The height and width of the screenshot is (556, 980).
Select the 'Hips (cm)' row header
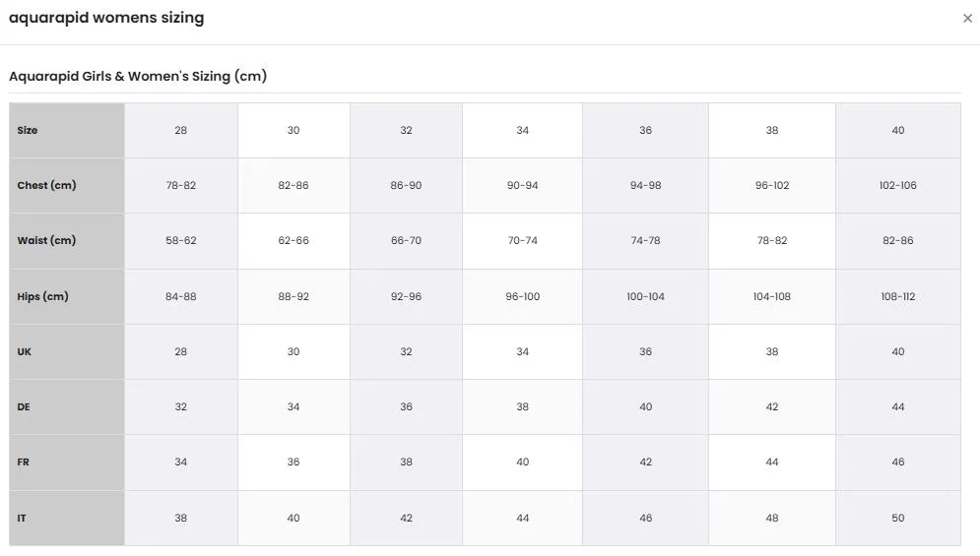67,297
